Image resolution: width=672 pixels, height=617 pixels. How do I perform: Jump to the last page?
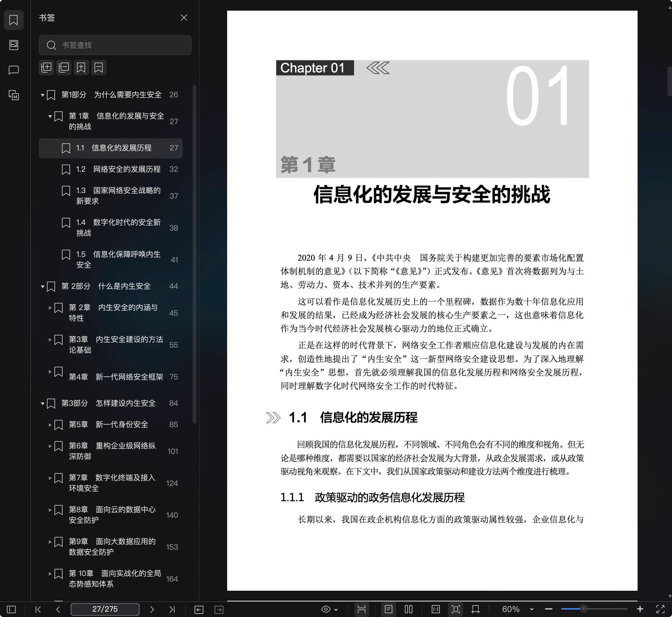[172, 609]
